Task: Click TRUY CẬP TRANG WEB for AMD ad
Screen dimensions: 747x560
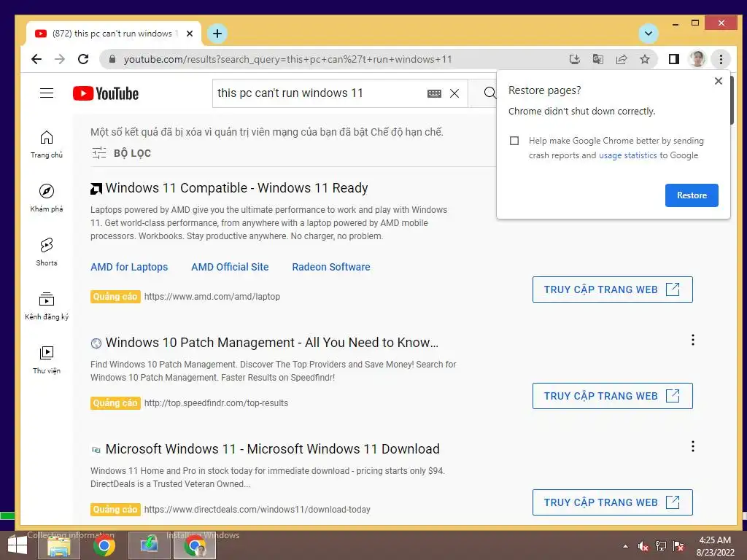Action: tap(613, 289)
